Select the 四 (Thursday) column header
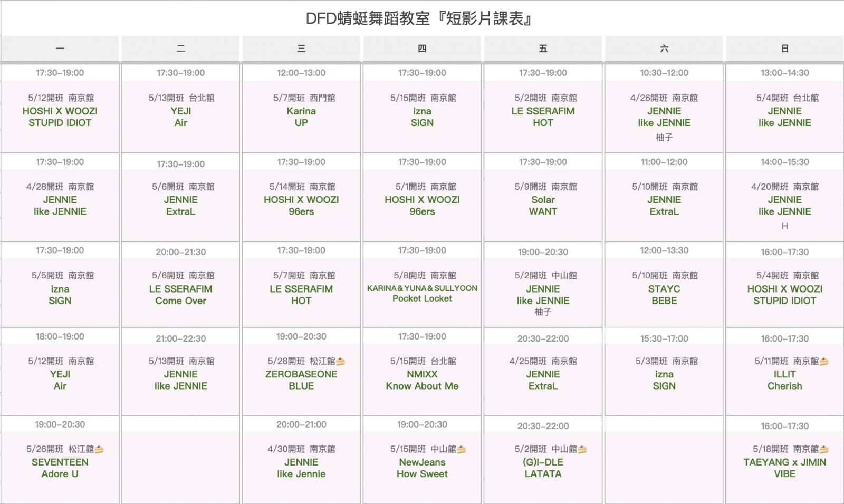Screen dimensions: 844x504 pyautogui.click(x=422, y=49)
